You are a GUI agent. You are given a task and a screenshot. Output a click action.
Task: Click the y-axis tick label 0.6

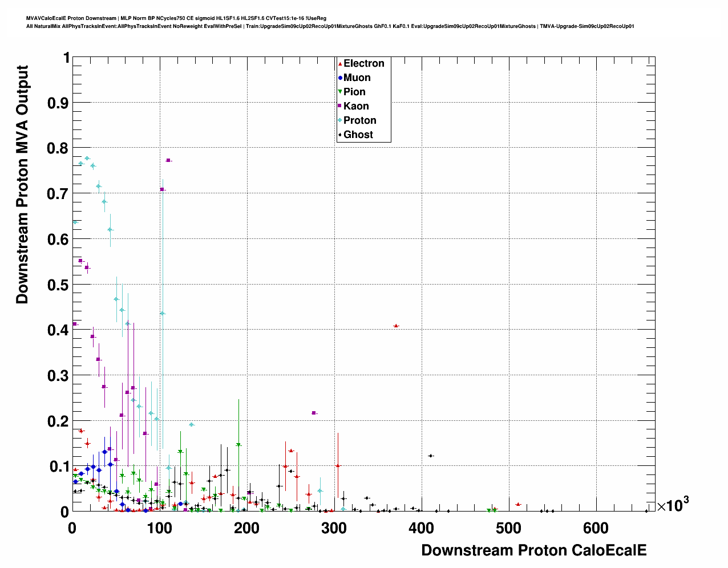point(58,240)
